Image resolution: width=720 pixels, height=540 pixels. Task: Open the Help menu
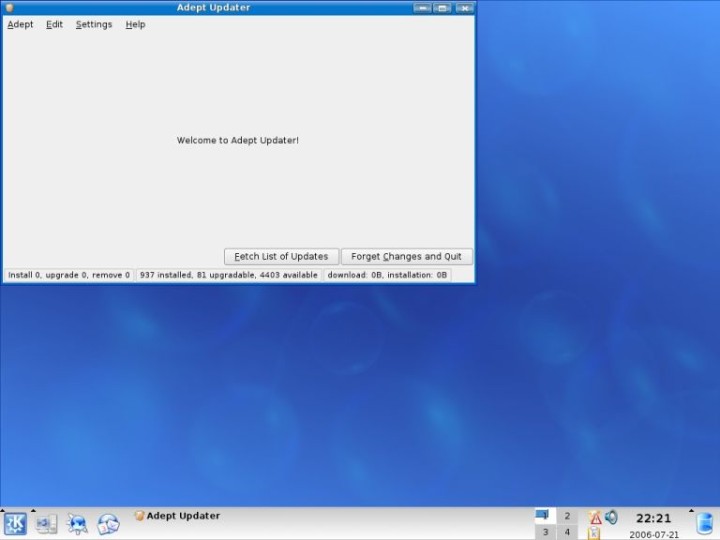pos(135,24)
